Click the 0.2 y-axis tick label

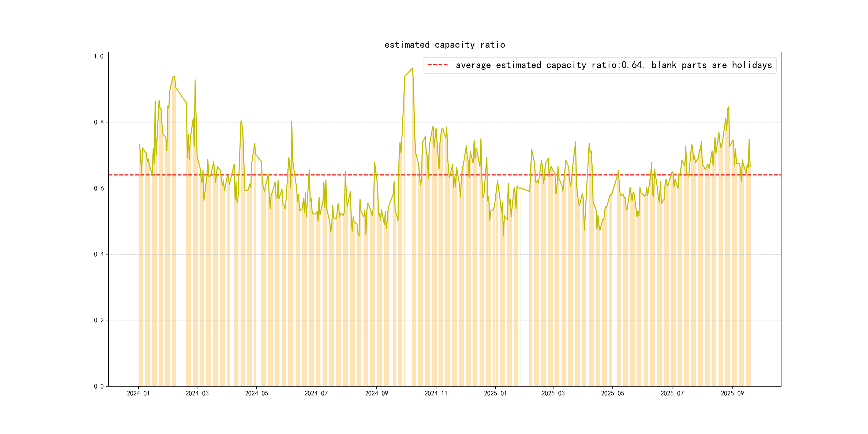point(98,320)
